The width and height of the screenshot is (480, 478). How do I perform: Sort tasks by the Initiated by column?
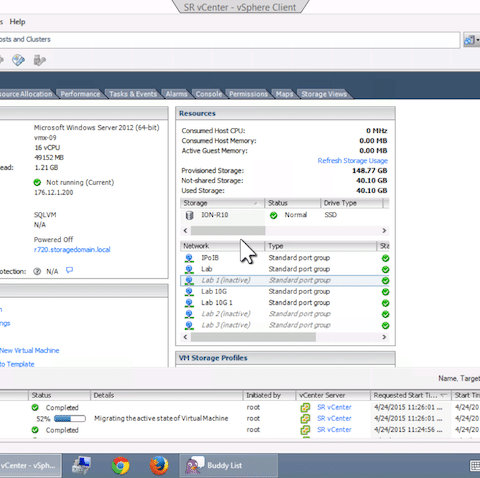[x=269, y=395]
